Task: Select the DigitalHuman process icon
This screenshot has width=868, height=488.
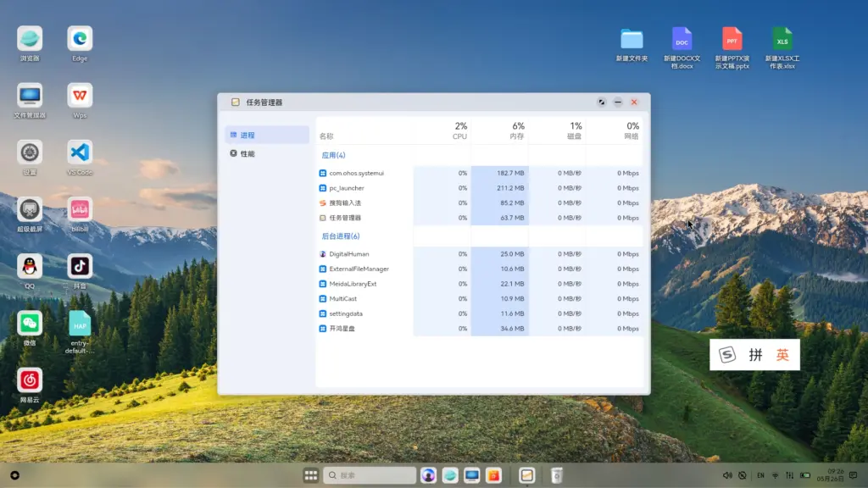Action: click(323, 254)
